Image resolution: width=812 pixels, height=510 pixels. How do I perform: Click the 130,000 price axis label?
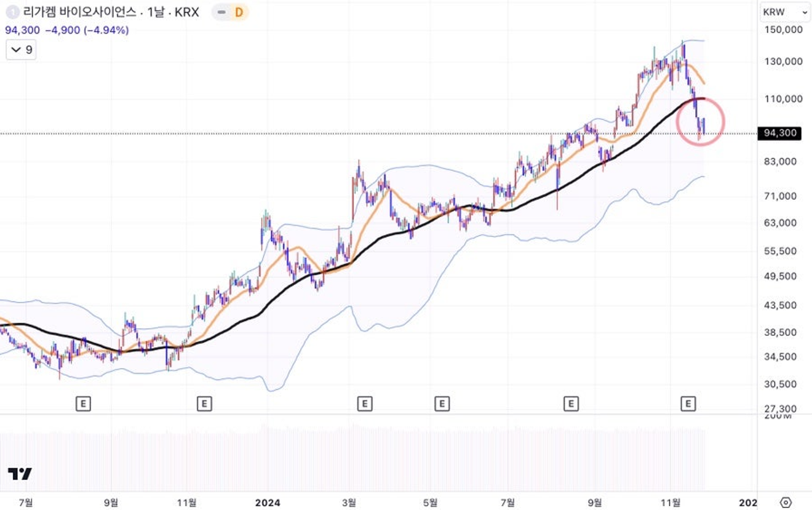click(x=784, y=62)
